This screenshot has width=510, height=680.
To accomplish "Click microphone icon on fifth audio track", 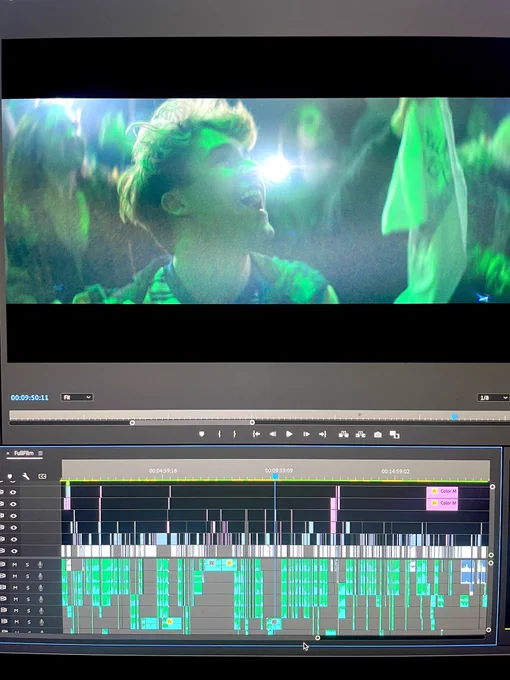I will coord(42,611).
